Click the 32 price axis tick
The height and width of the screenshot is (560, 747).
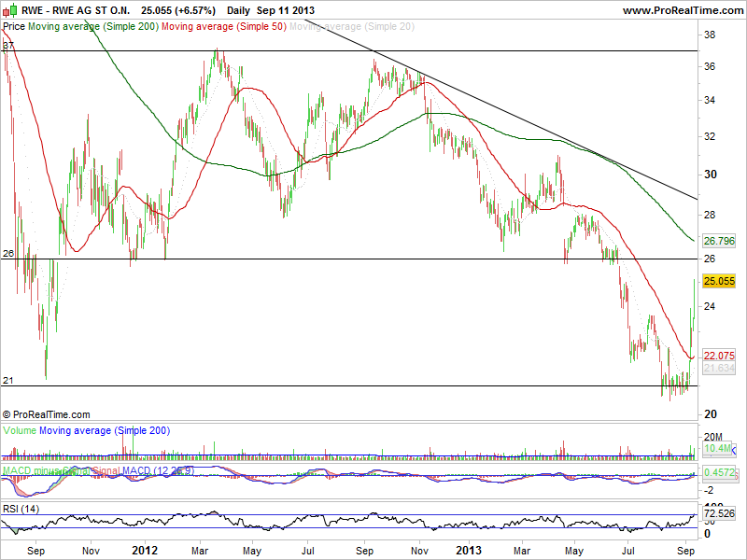[710, 136]
